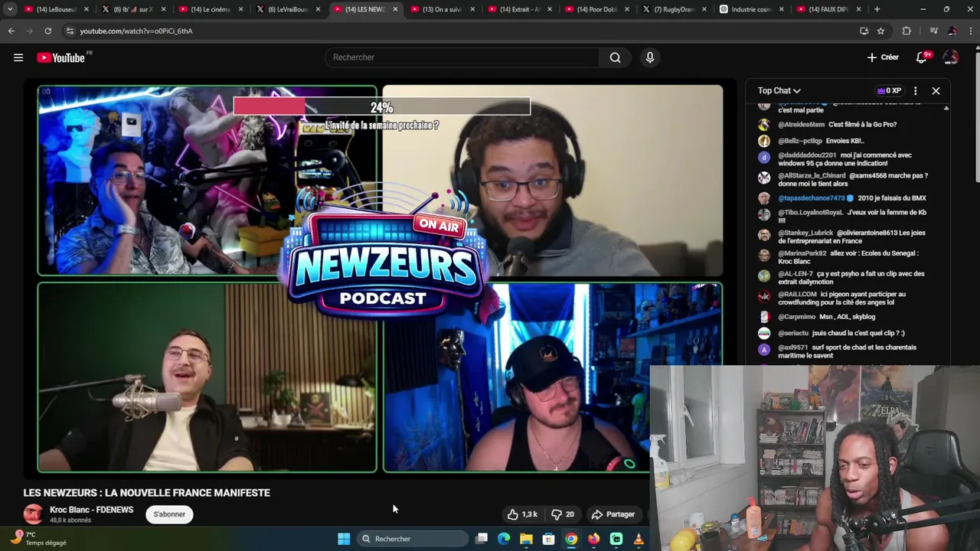
Task: Click the taskbar Rechercher search box
Action: [412, 539]
